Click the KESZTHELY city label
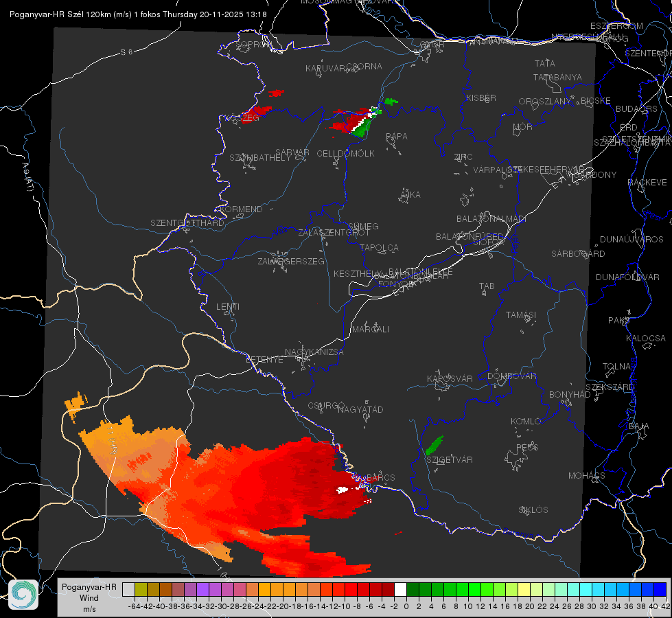 coord(357,273)
